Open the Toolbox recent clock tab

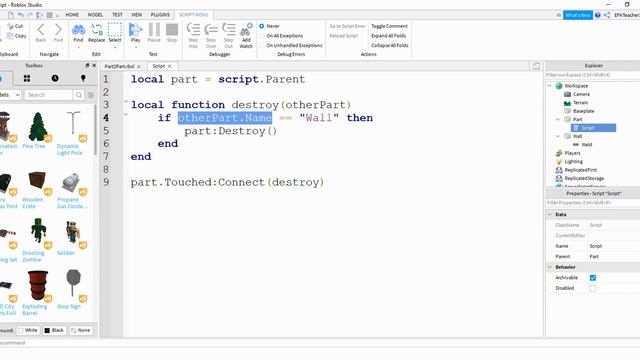tap(55, 78)
